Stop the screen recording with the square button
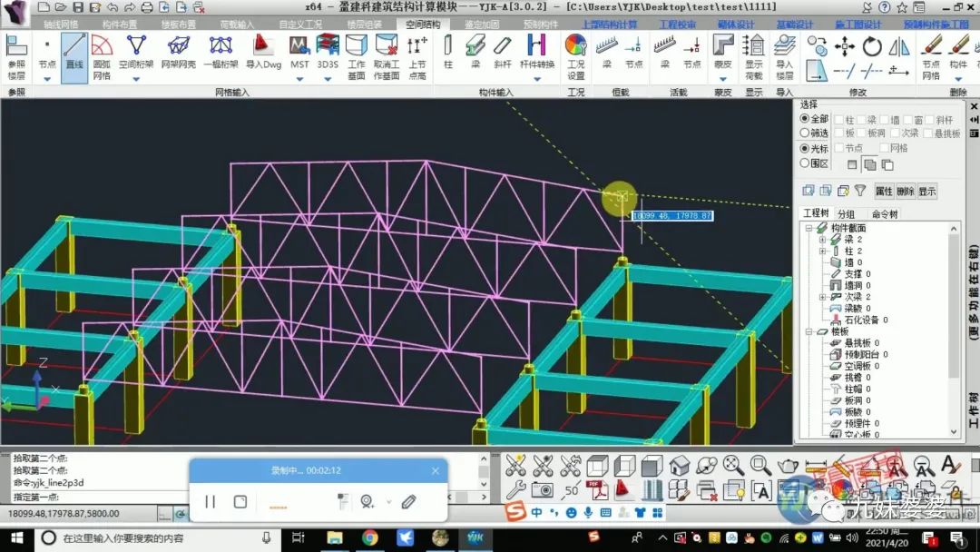 point(240,501)
